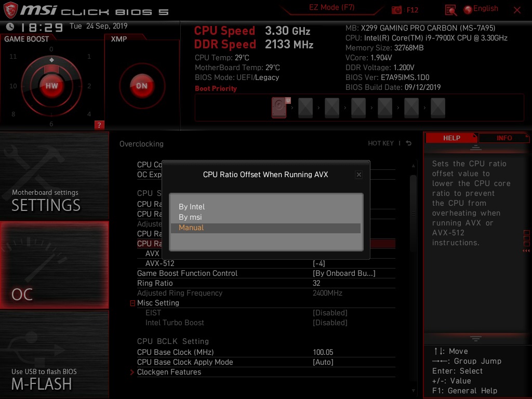The width and height of the screenshot is (532, 399).
Task: Select the seventh boot priority slot
Action: [x=437, y=108]
